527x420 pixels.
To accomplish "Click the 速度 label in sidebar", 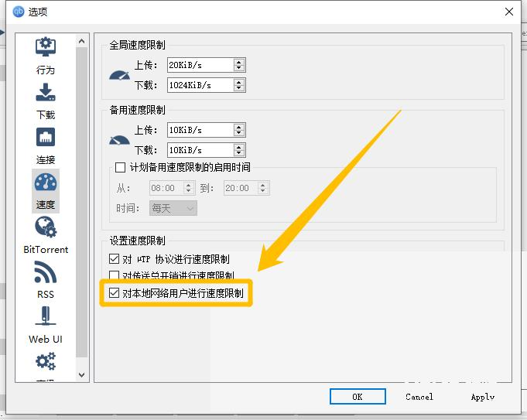I will 46,205.
